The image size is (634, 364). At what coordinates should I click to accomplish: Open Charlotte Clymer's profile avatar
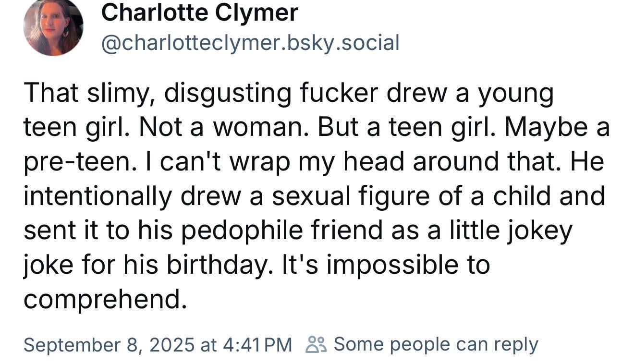(x=53, y=27)
